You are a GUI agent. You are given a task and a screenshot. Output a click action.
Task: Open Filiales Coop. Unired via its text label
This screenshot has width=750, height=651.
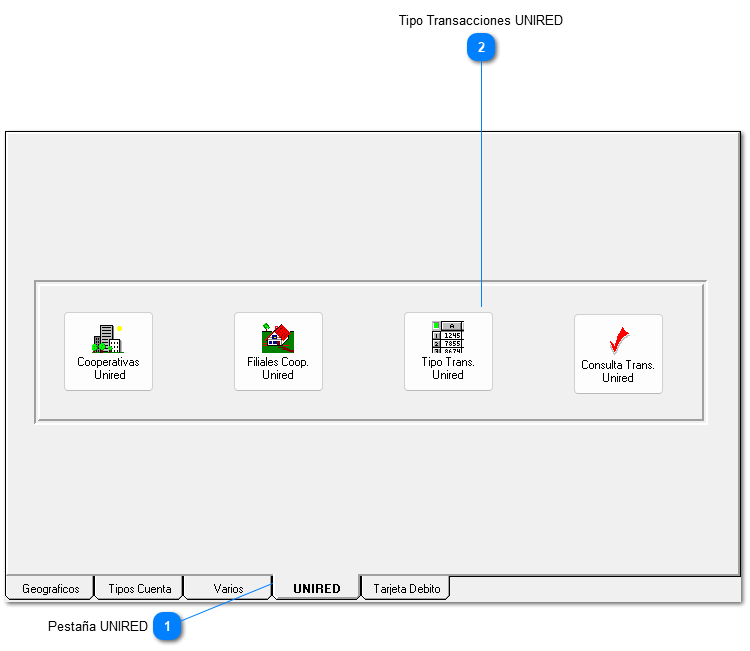click(278, 369)
